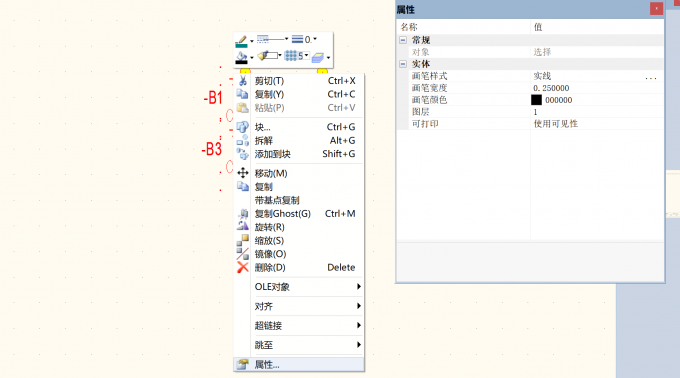This screenshot has width=680, height=378.
Task: Click the 图层 property name
Action: [x=421, y=112]
